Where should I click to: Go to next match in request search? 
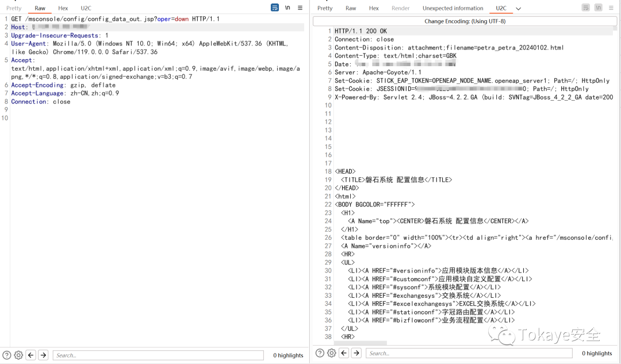pyautogui.click(x=44, y=355)
